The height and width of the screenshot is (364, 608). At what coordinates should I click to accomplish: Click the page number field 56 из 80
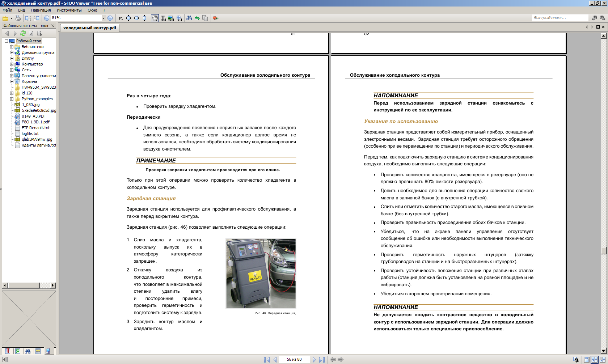[x=294, y=360]
